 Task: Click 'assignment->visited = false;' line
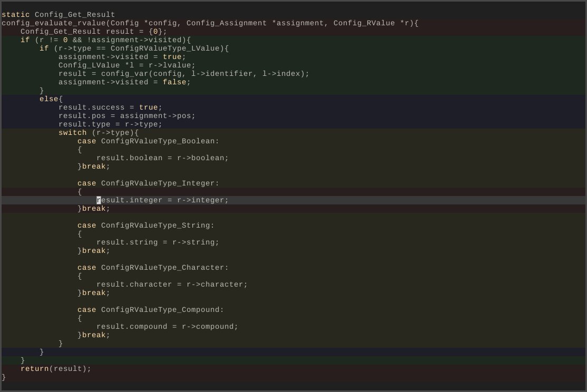coord(124,82)
